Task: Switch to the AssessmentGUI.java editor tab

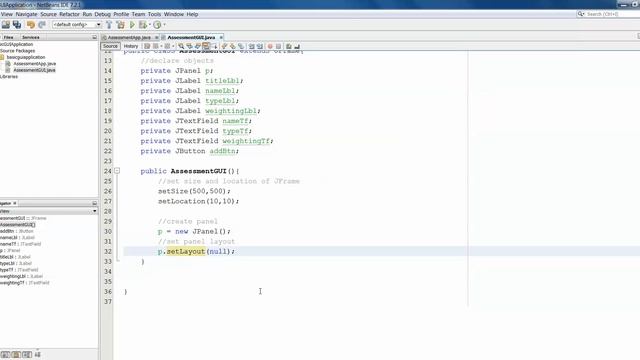Action: 191,37
